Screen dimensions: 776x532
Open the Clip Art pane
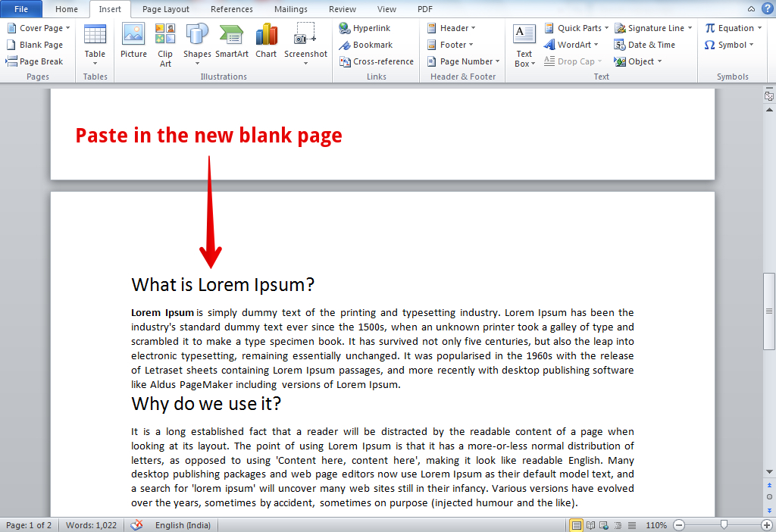coord(164,43)
